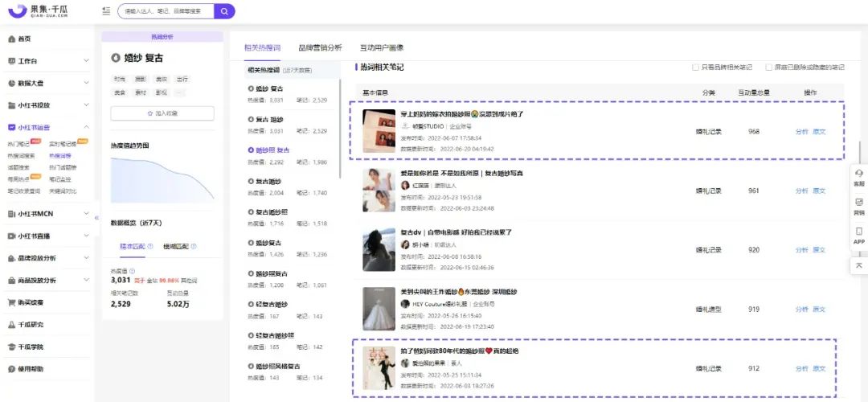Expand the 小红书投放 menu chevron
868x402 pixels.
(x=86, y=105)
